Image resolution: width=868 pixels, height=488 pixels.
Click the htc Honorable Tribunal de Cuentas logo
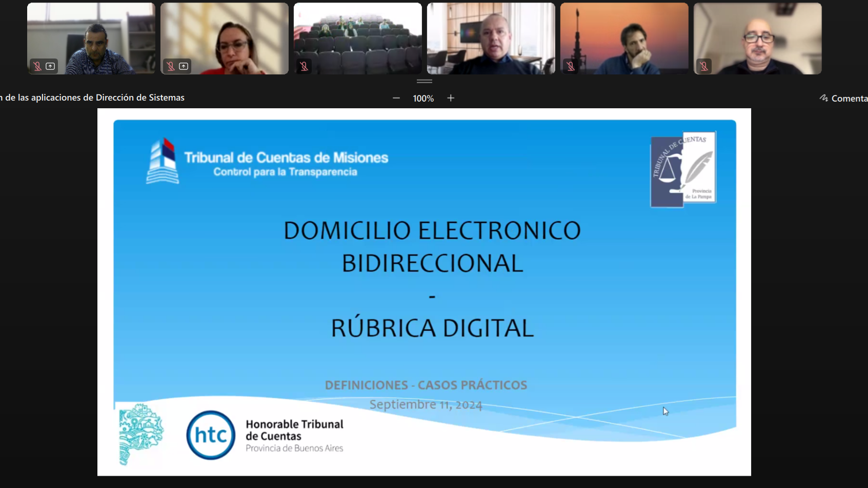tap(265, 436)
